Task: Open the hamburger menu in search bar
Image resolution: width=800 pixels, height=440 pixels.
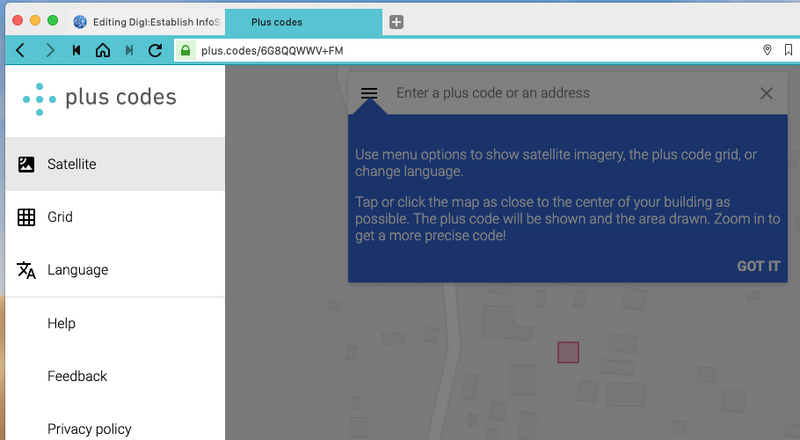Action: [369, 93]
